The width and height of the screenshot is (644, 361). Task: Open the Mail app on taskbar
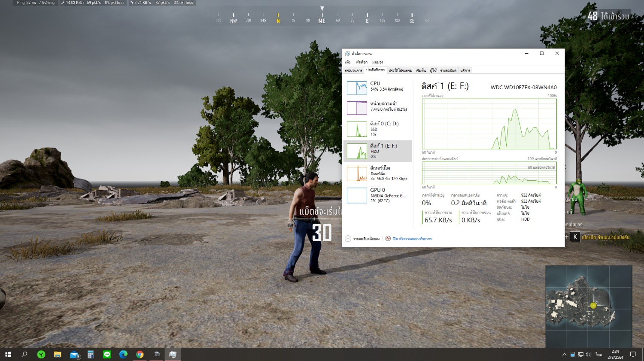coord(74,355)
